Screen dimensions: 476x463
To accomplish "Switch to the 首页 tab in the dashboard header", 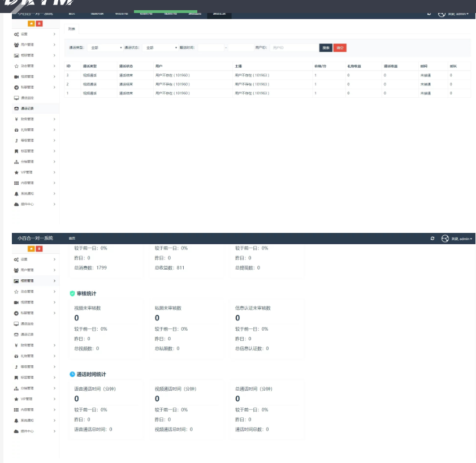I will click(x=72, y=239).
